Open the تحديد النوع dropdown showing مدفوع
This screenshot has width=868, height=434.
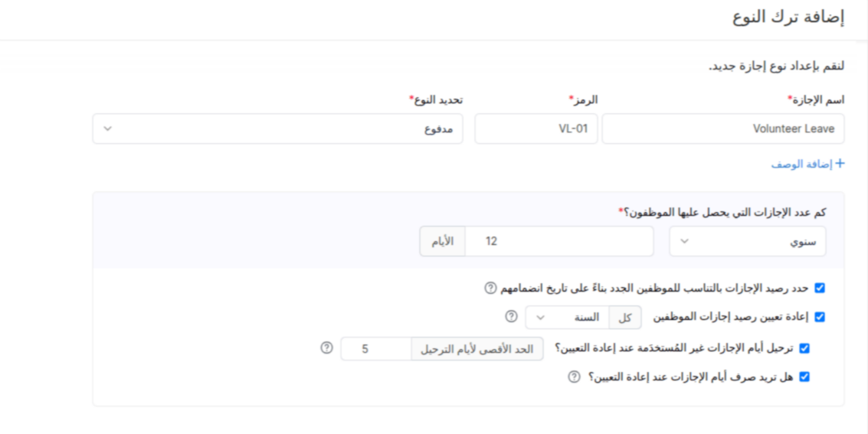pos(277,129)
